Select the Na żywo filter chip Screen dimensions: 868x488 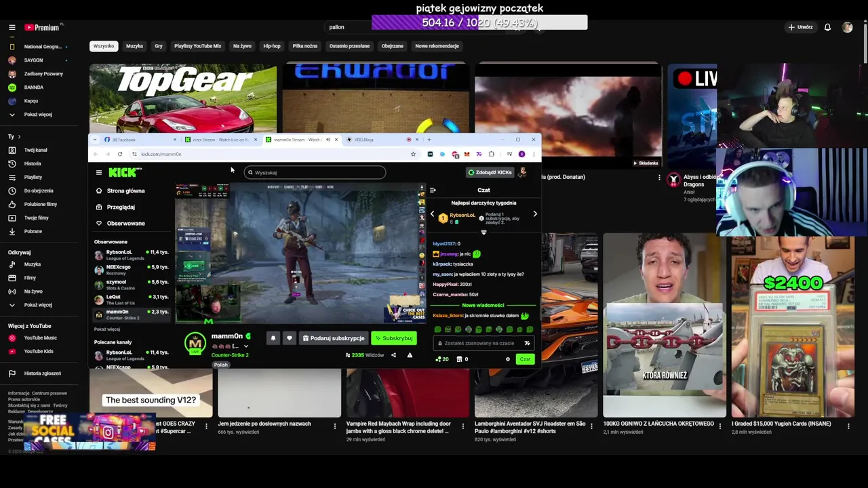tap(242, 46)
